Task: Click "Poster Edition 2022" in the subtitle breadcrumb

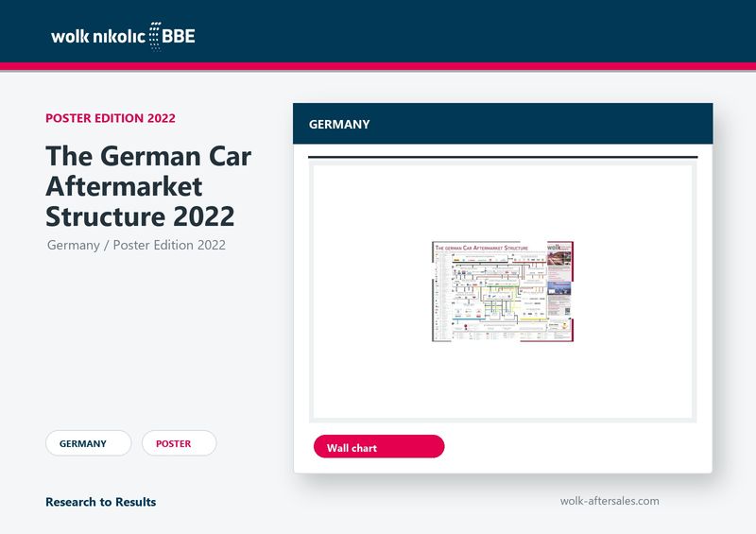Action: pyautogui.click(x=169, y=245)
